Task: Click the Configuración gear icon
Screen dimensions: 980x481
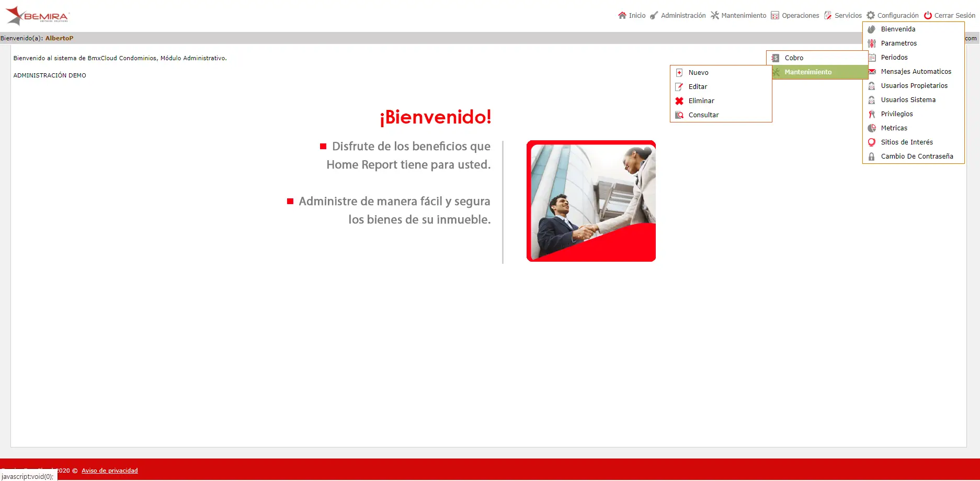Action: pyautogui.click(x=871, y=15)
